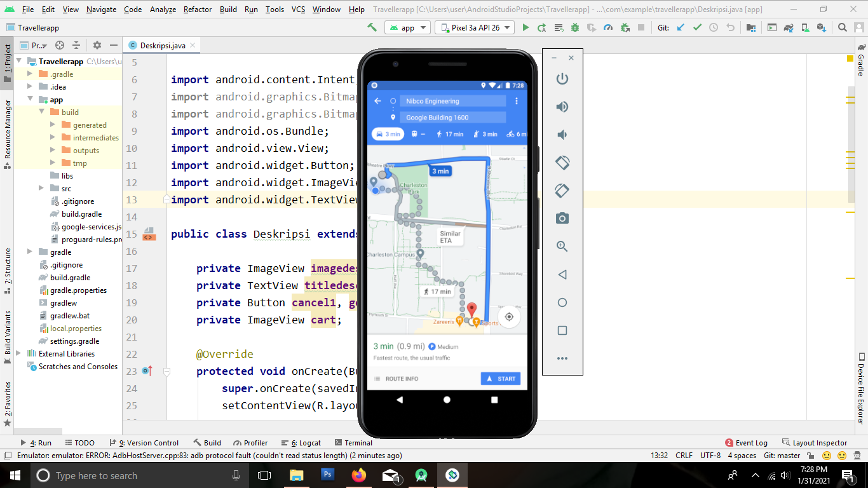Toggle the Project tool window stripe button

tap(7, 64)
